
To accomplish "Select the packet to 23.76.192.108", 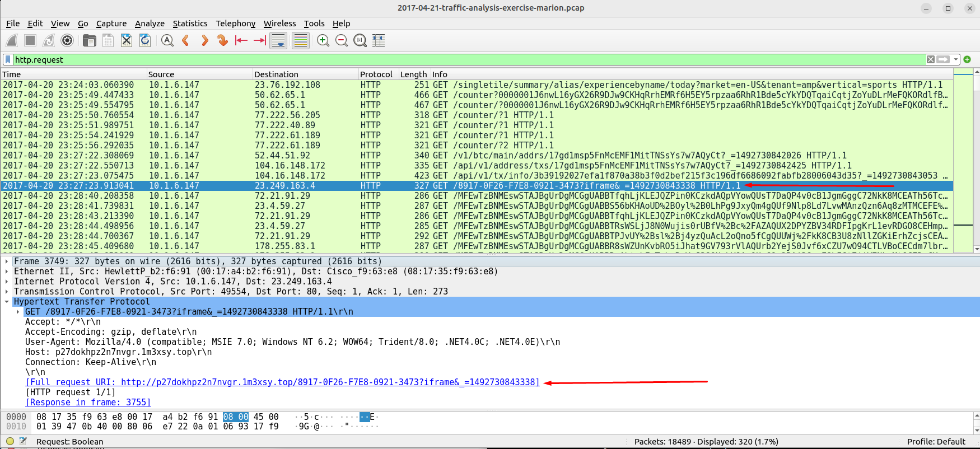I will pyautogui.click(x=477, y=85).
